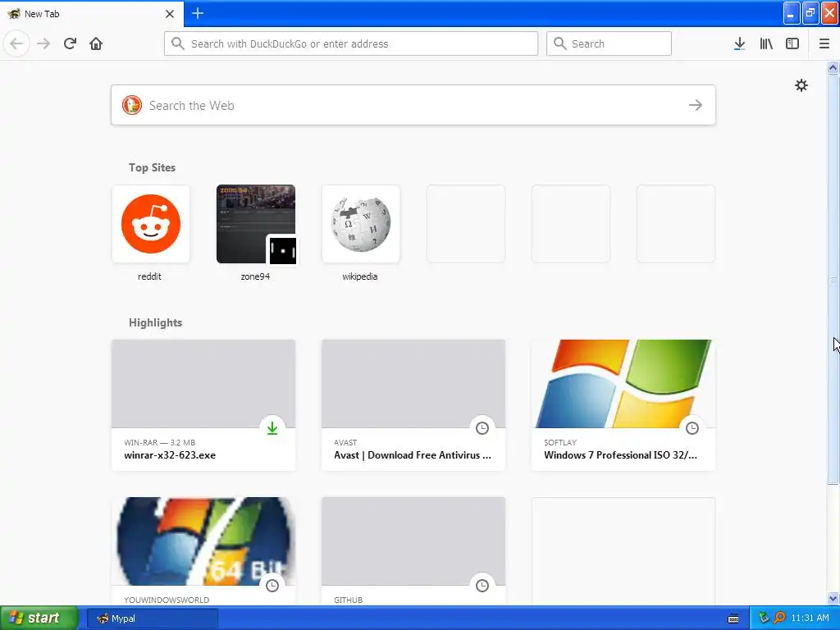Screen dimensions: 840x630
Task: Toggle the sidebar view icon
Action: pos(792,43)
